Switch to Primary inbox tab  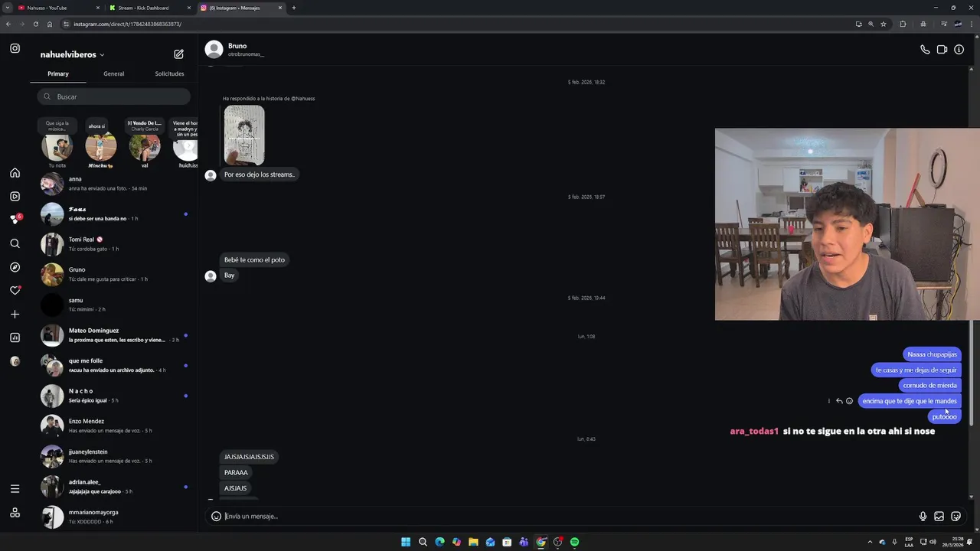[58, 73]
